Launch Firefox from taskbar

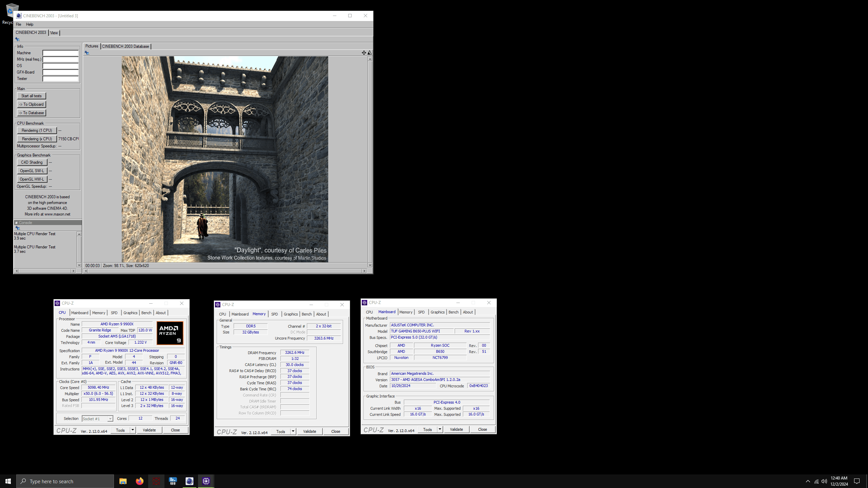(x=139, y=481)
